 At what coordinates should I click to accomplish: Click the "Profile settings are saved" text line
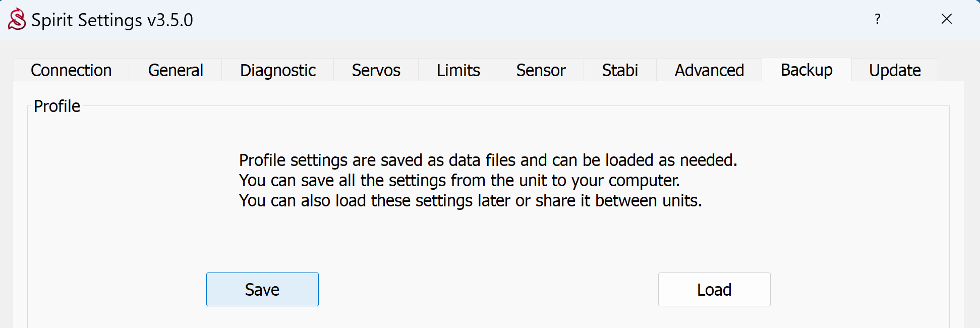pos(488,160)
